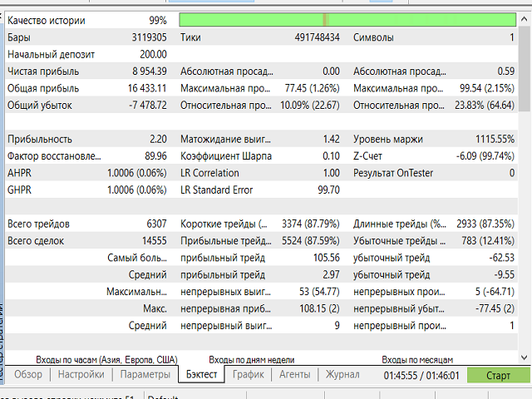The height and width of the screenshot is (399, 532).
Task: Click the green history quality bar
Action: pyautogui.click(x=347, y=20)
